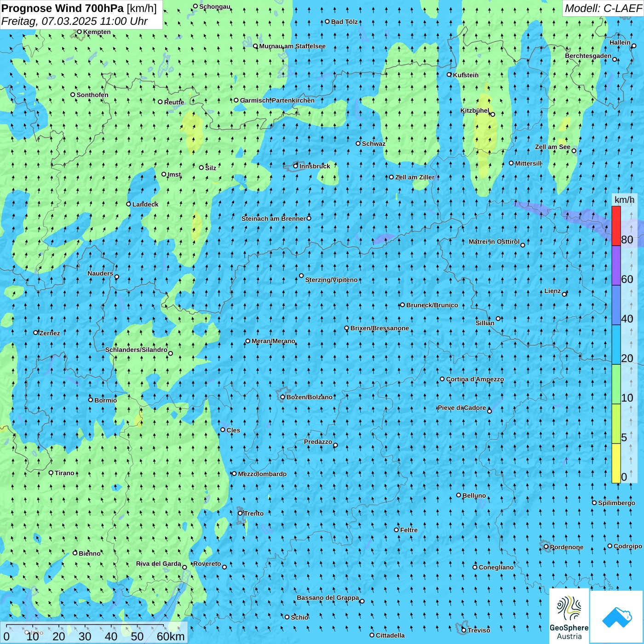The width and height of the screenshot is (644, 644).
Task: Click the 'Schongau' label
Action: point(215,6)
